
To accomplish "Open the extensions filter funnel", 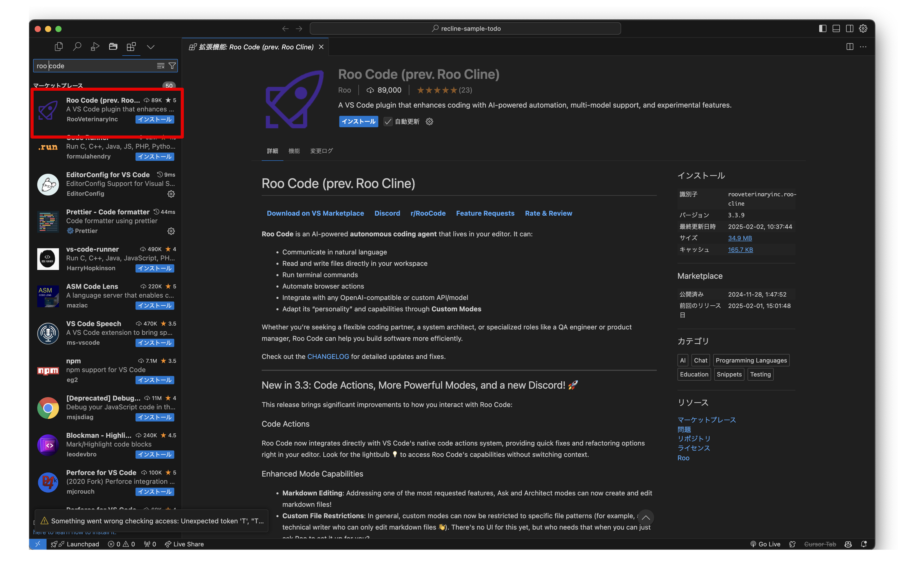I will tap(172, 66).
